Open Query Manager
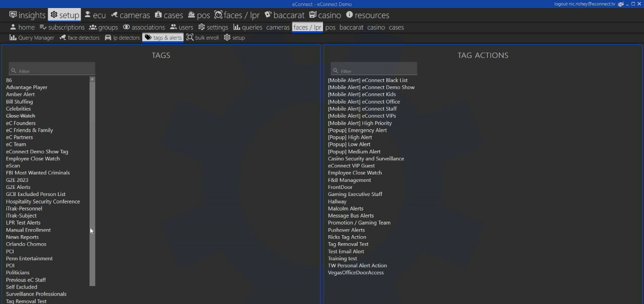This screenshot has height=304, width=644. (32, 38)
